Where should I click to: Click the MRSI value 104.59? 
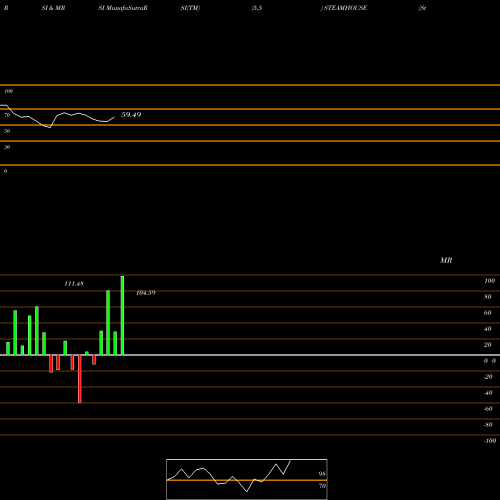[146, 293]
